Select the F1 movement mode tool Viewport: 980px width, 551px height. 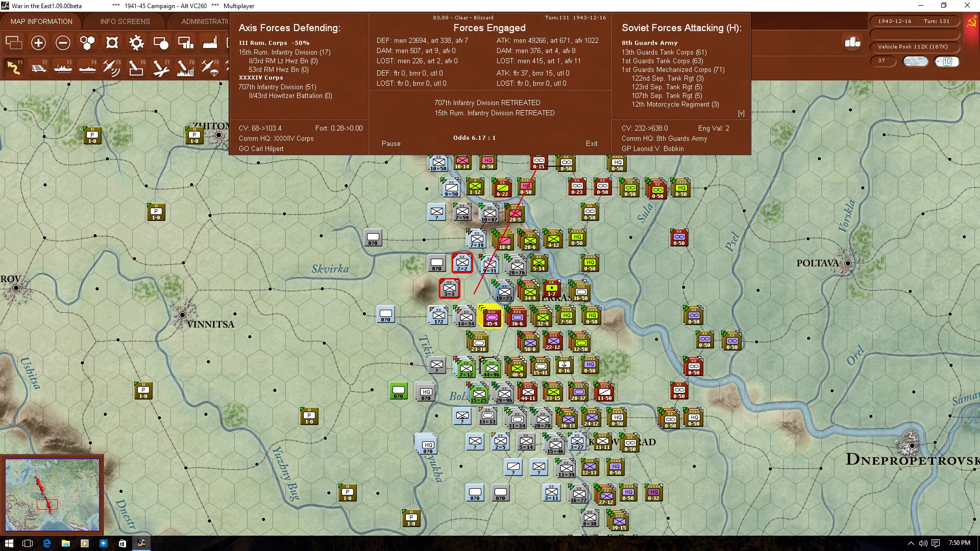(14, 67)
